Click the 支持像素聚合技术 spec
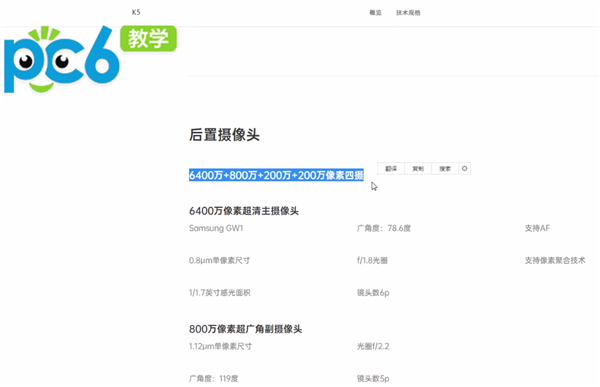Screen dimensions: 600x387 pyautogui.click(x=555, y=260)
